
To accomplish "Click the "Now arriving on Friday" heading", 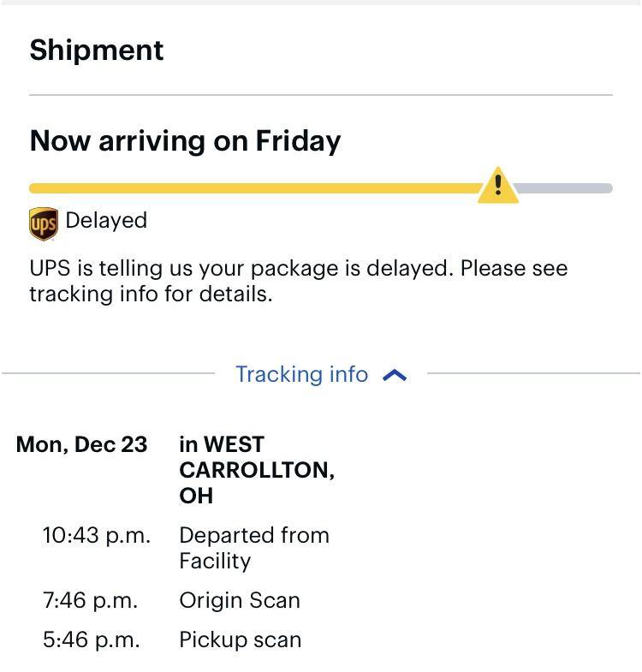I will 185,140.
